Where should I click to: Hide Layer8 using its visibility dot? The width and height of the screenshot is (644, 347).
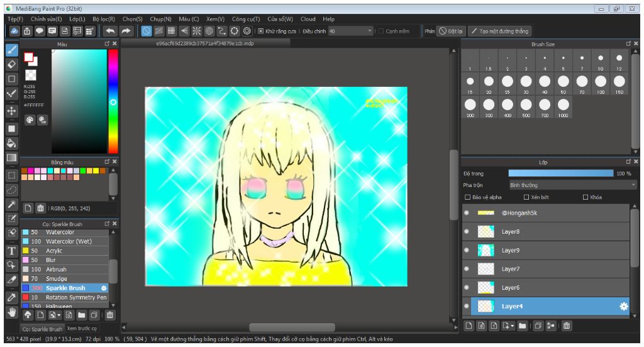click(x=466, y=232)
